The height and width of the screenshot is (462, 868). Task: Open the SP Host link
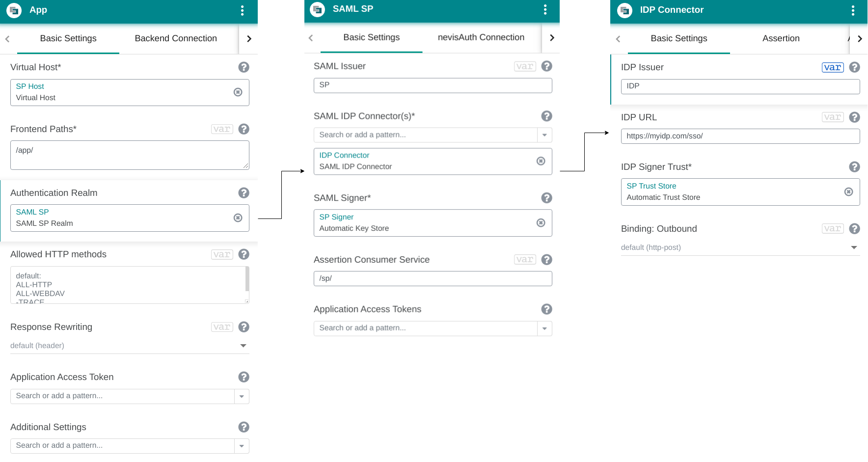tap(30, 86)
